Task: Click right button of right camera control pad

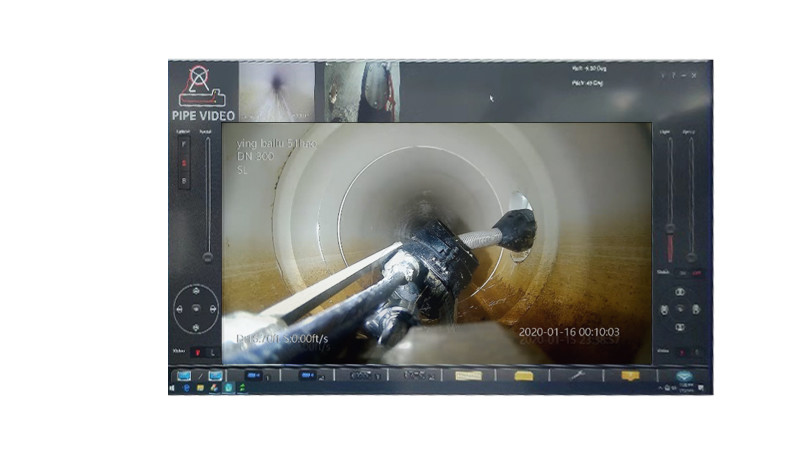Action: [696, 310]
